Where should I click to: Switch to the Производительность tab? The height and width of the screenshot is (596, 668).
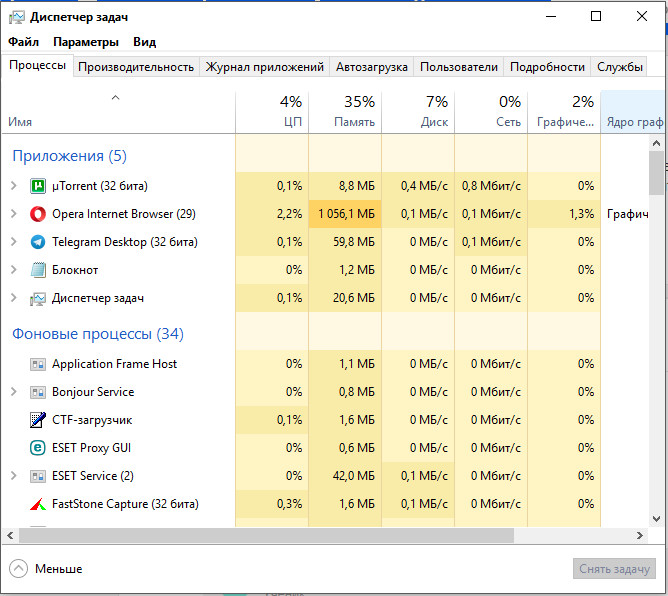pyautogui.click(x=136, y=67)
